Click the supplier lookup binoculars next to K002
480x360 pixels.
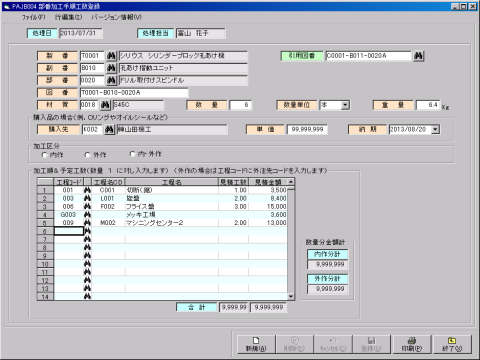109,129
